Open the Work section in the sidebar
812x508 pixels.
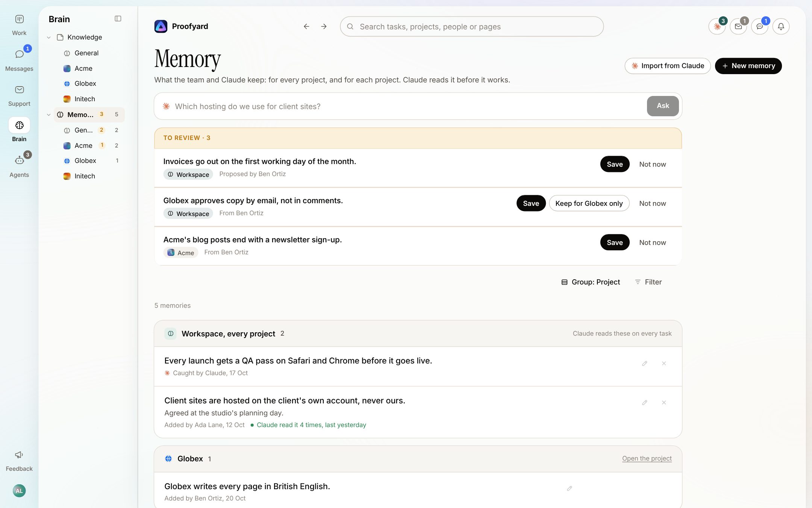[x=19, y=25]
